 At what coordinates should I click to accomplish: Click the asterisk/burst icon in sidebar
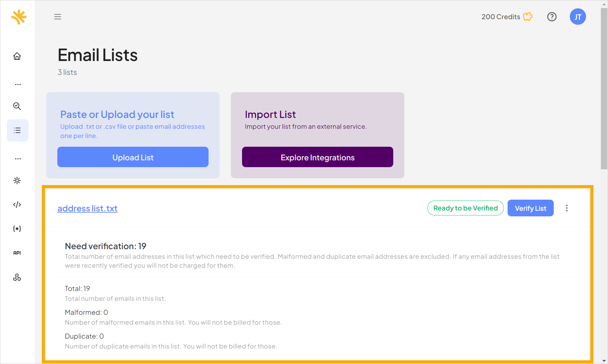point(17,180)
